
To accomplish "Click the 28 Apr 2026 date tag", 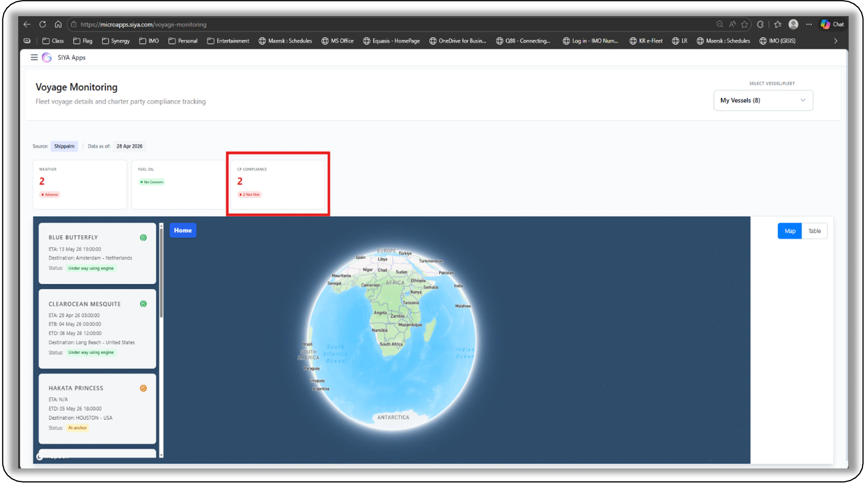I will 129,147.
